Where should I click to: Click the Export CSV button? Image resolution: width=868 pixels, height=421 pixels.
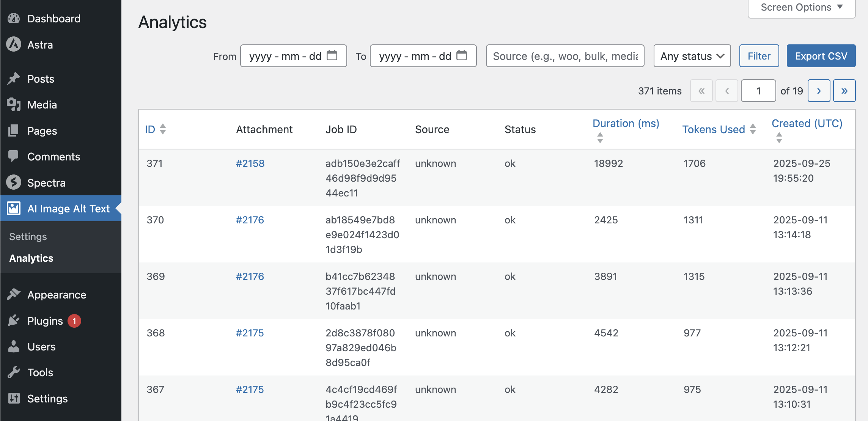point(821,56)
